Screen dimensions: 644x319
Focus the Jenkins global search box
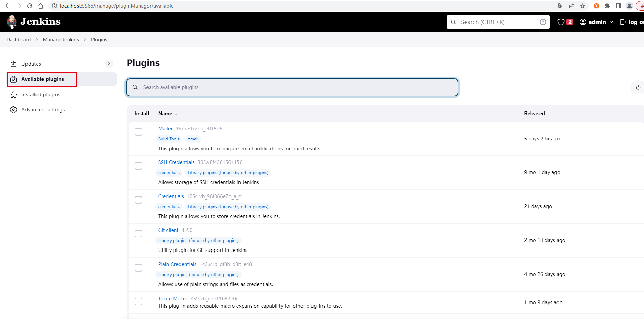[x=498, y=22]
